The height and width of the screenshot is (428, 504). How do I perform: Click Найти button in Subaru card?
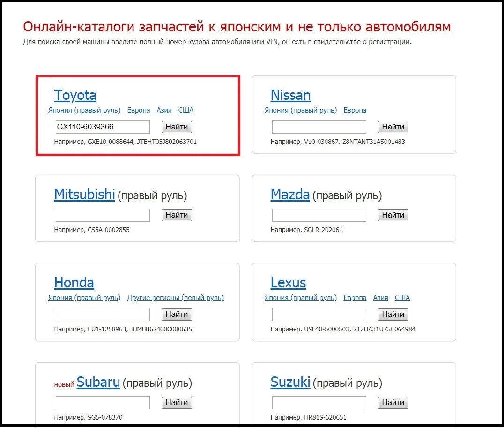[x=177, y=403]
